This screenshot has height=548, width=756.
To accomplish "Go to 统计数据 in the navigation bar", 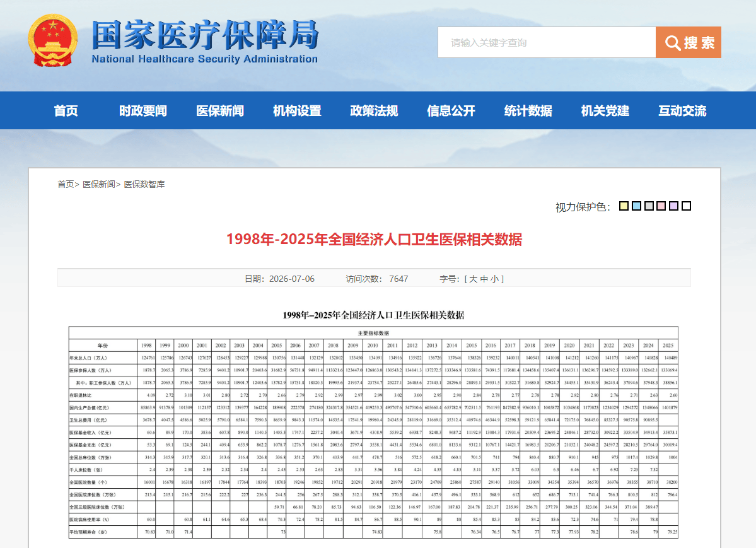I will coord(528,111).
